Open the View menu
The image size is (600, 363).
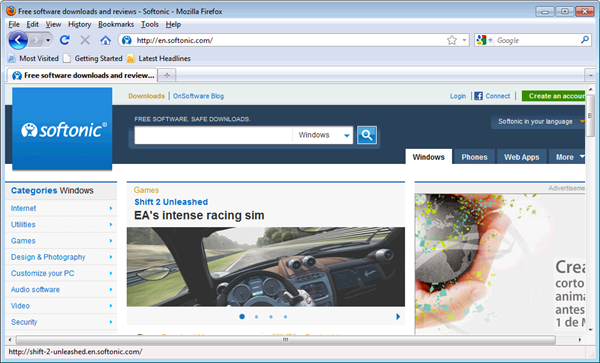[x=53, y=24]
